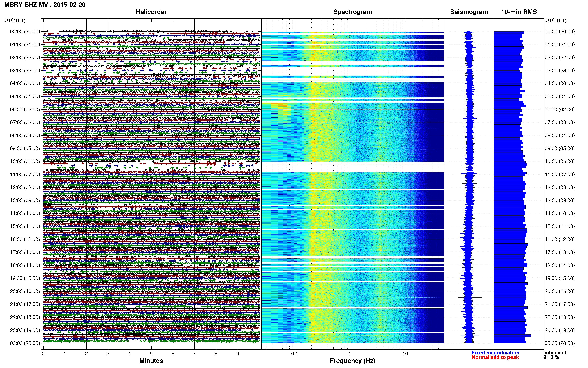Click the '5' tick on Minutes axis
Screen dimensions: 588x368
(x=151, y=354)
